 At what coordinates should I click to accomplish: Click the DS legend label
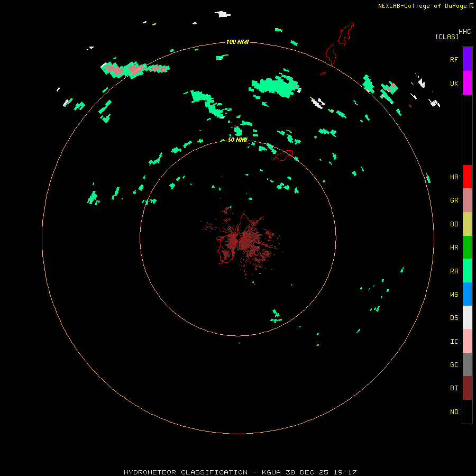(454, 317)
